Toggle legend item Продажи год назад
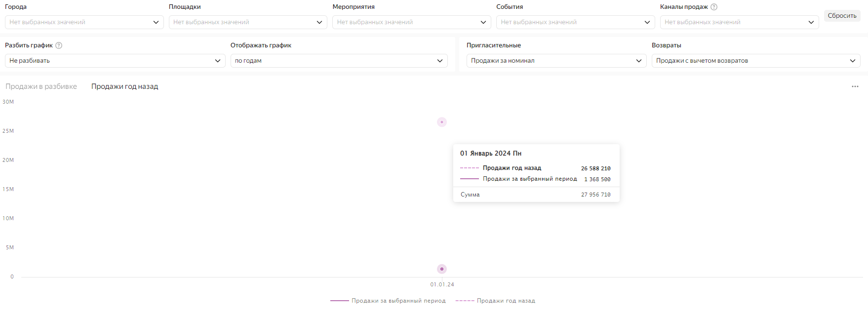Image resolution: width=868 pixels, height=315 pixels. point(495,301)
